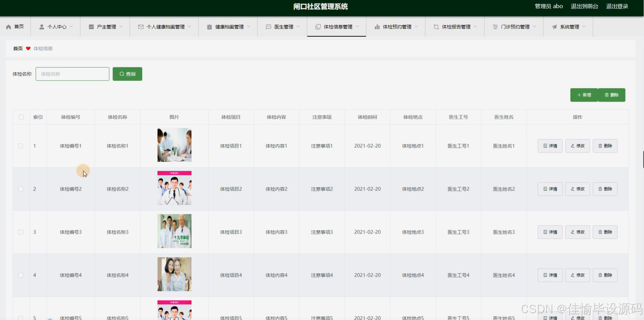Check the checkbox for row 体检编号4
The height and width of the screenshot is (320, 644).
click(21, 275)
